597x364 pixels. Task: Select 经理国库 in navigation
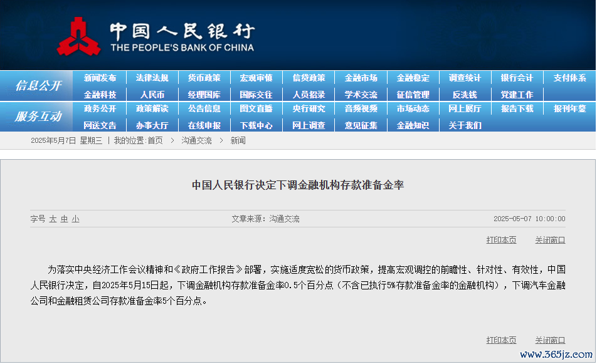204,95
